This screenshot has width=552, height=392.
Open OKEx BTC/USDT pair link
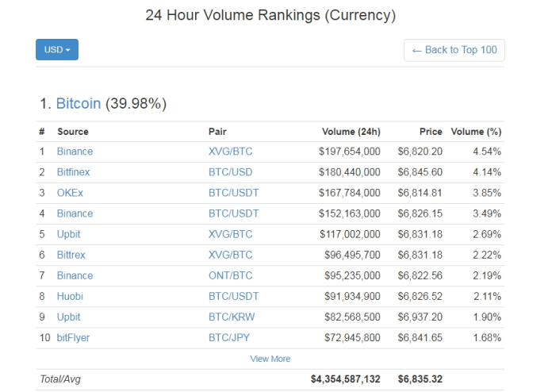pos(234,193)
